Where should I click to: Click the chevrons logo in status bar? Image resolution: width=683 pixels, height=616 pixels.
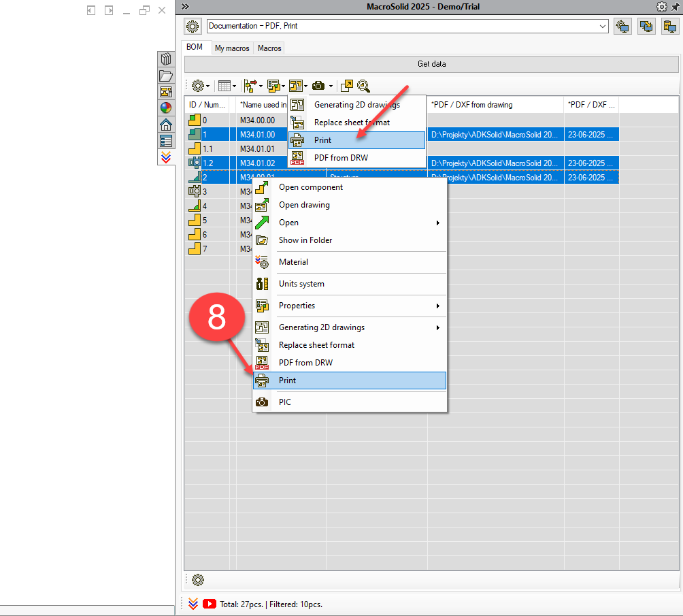point(193,604)
